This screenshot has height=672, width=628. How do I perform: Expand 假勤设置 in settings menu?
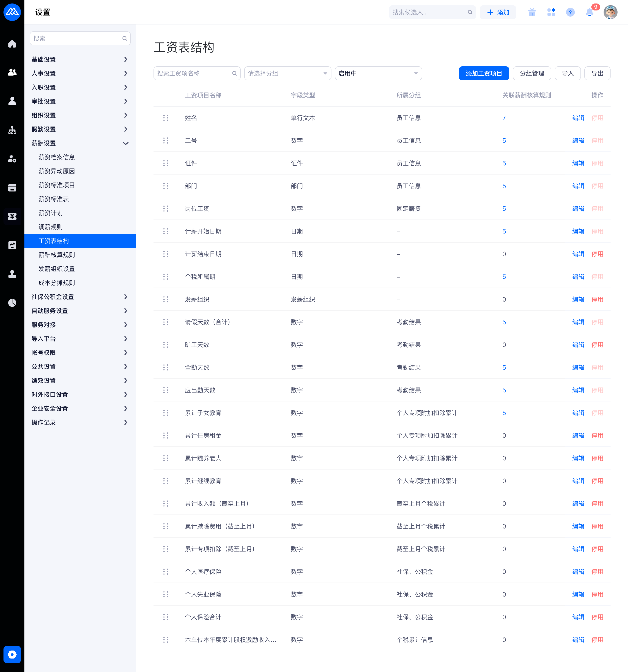click(x=80, y=129)
